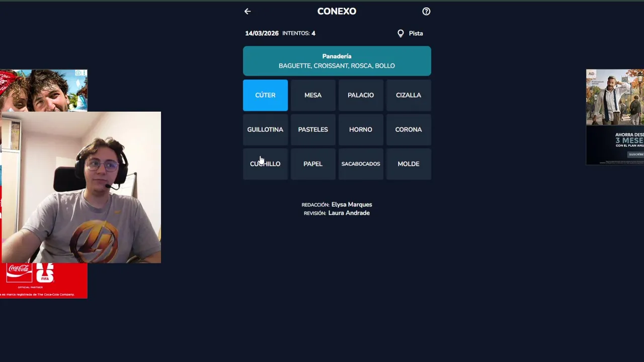Viewport: 644px width, 362px height.
Task: Click the lightbulb hint icon
Action: 400,33
